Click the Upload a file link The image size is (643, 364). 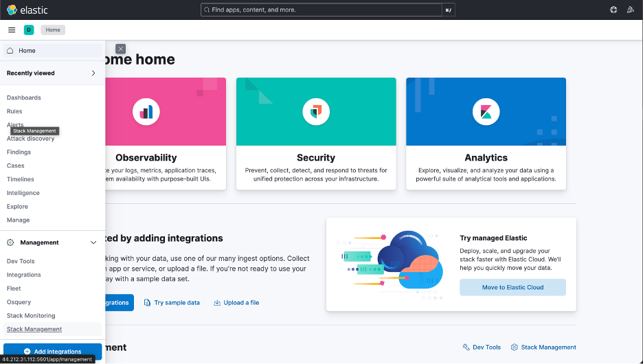coord(241,303)
